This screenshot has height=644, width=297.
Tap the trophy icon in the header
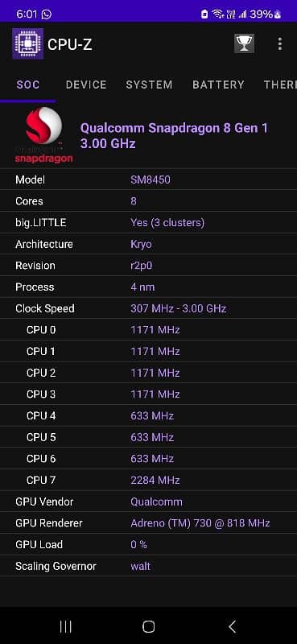tap(245, 43)
